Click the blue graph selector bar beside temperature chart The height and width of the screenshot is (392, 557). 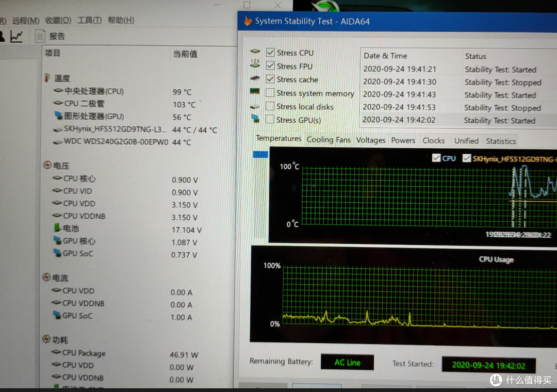pos(260,154)
